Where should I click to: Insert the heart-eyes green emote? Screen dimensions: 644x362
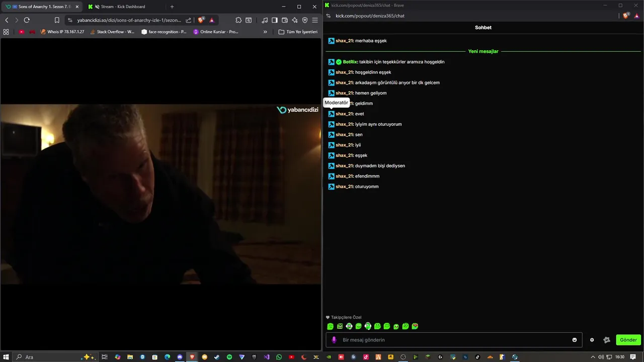[415, 326]
